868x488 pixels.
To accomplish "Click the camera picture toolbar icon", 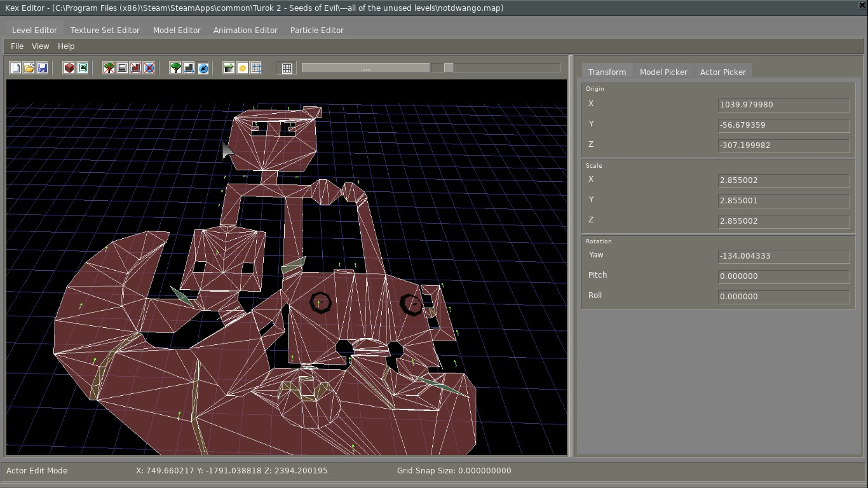I will coord(82,68).
